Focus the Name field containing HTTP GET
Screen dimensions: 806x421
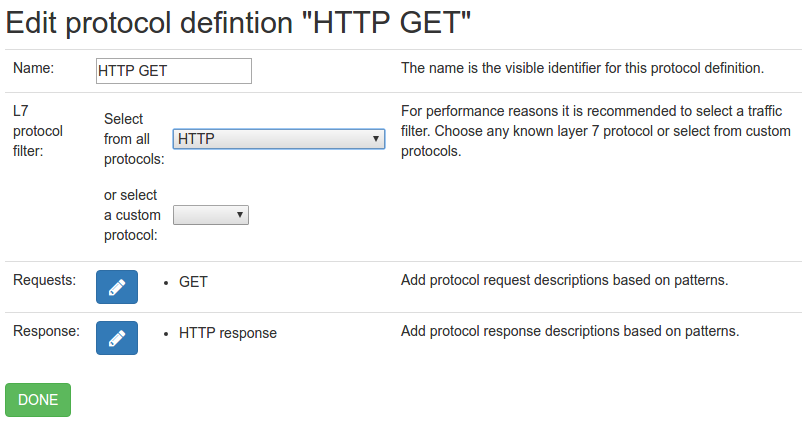[174, 71]
